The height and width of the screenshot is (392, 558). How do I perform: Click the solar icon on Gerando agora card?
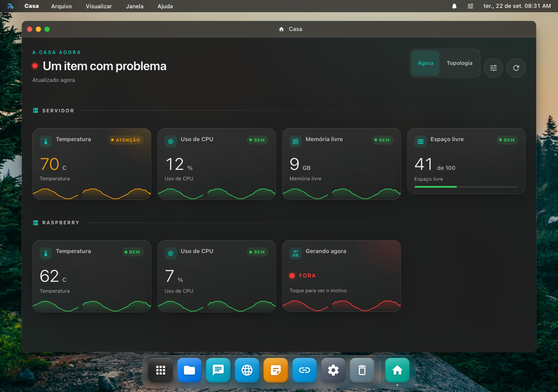coord(296,253)
